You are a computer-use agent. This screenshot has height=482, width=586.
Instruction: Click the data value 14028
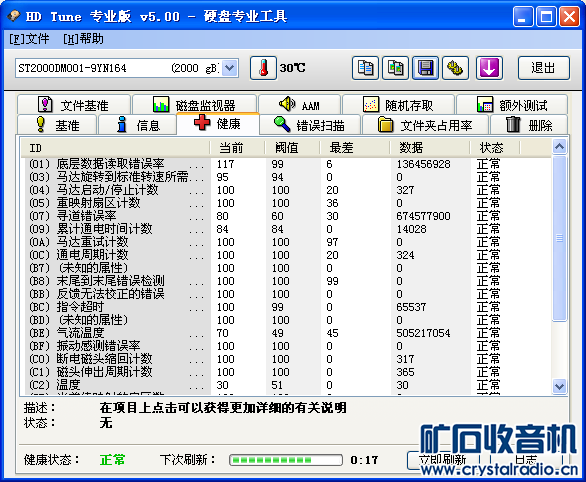(x=411, y=229)
